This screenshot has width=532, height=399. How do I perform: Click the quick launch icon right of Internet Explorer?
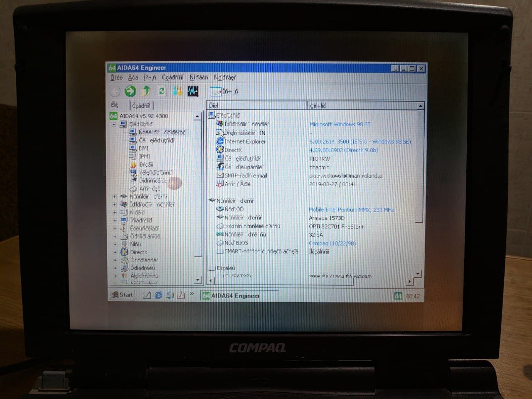tap(170, 295)
